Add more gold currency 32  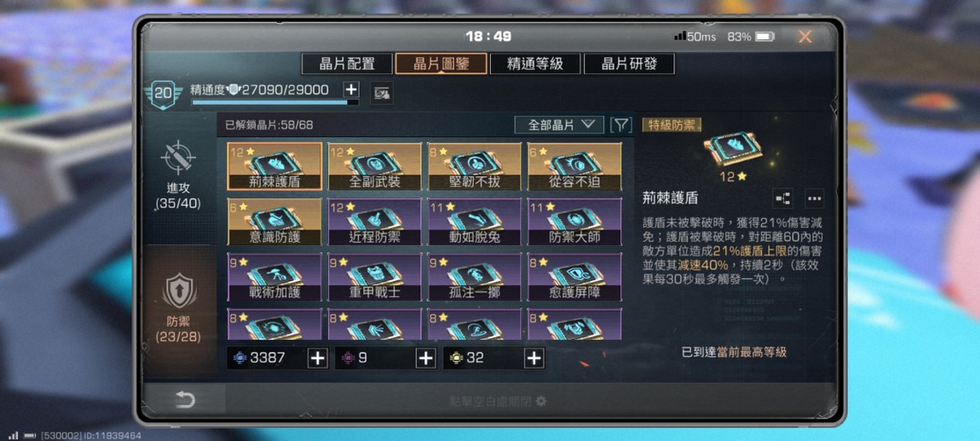click(x=533, y=358)
